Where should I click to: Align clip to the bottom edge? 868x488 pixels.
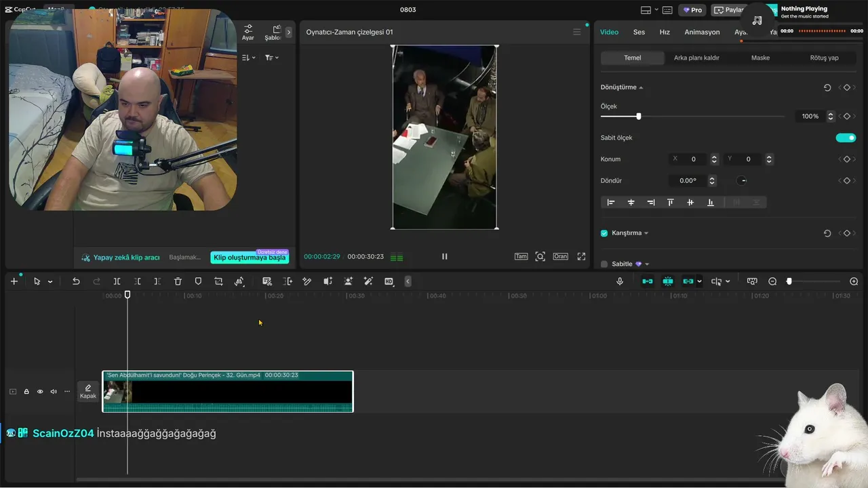pos(711,202)
